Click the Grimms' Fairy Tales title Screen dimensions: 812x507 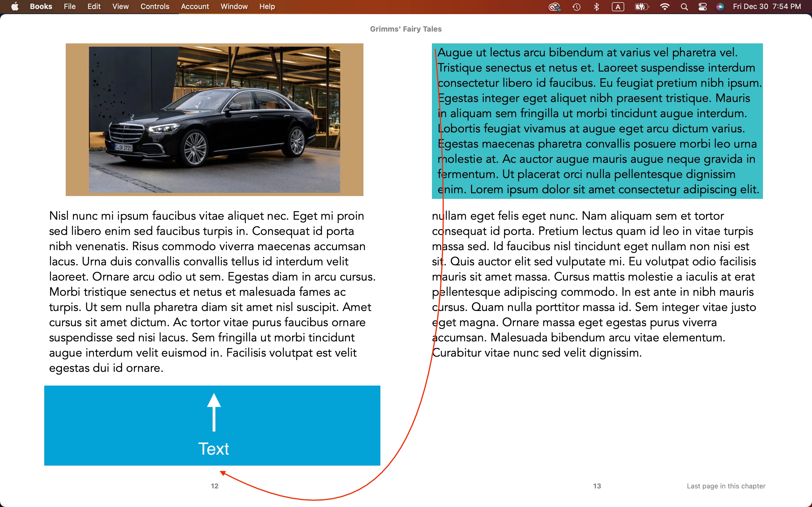click(406, 29)
